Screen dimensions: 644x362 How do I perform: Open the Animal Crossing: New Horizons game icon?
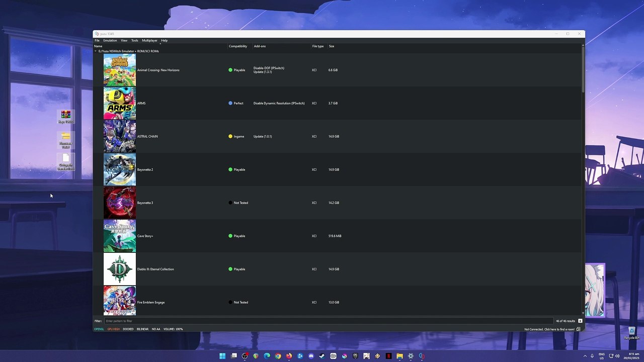(x=119, y=70)
